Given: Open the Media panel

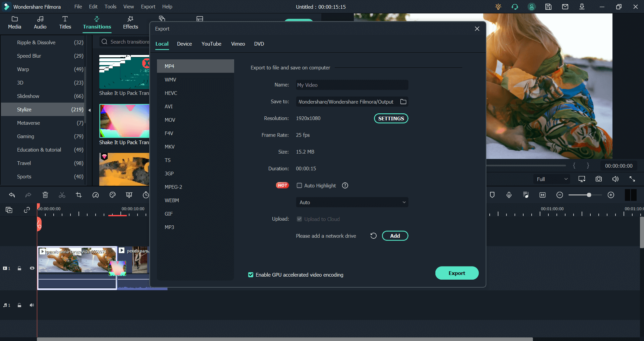Looking at the screenshot, I should 14,22.
